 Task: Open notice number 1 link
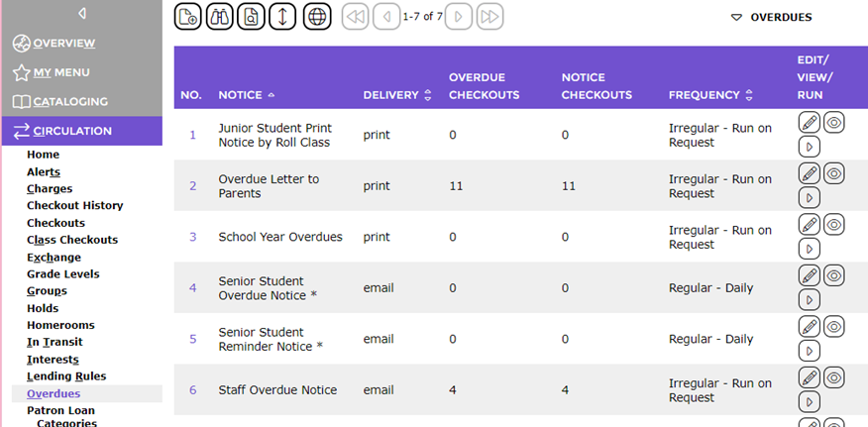tap(192, 135)
